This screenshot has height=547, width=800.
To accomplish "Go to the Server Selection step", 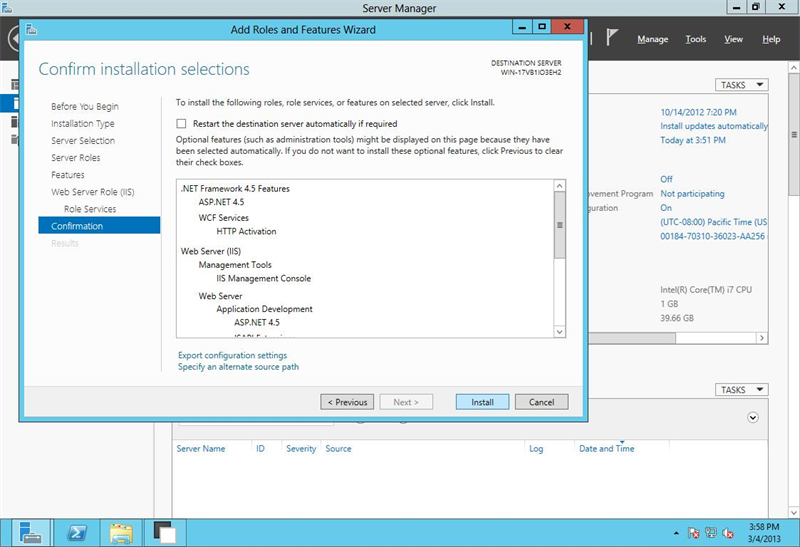I will click(83, 140).
